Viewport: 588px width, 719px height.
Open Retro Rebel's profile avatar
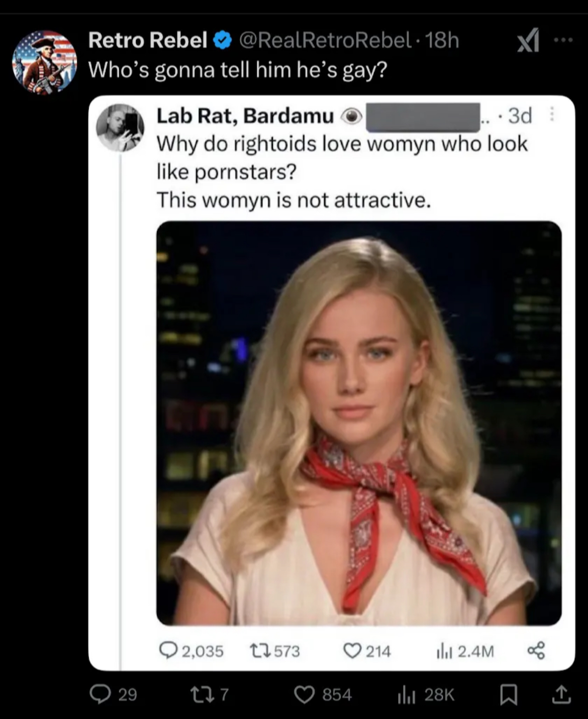click(44, 63)
